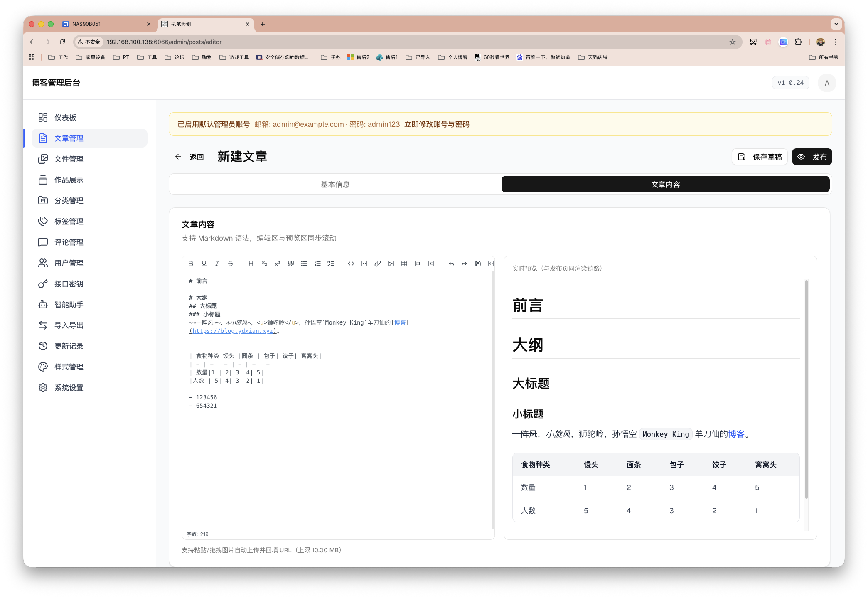Apply superscript formatting

(277, 263)
